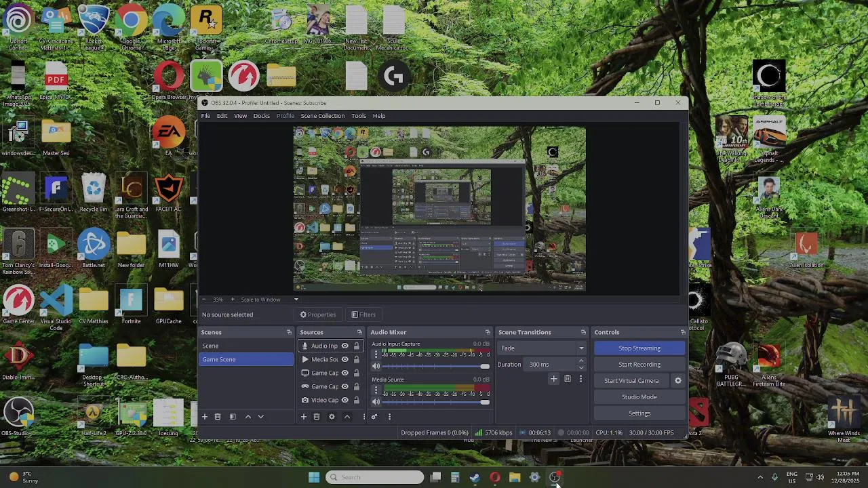Hide the Audio Input source eye
This screenshot has height=488, width=868.
[344, 346]
